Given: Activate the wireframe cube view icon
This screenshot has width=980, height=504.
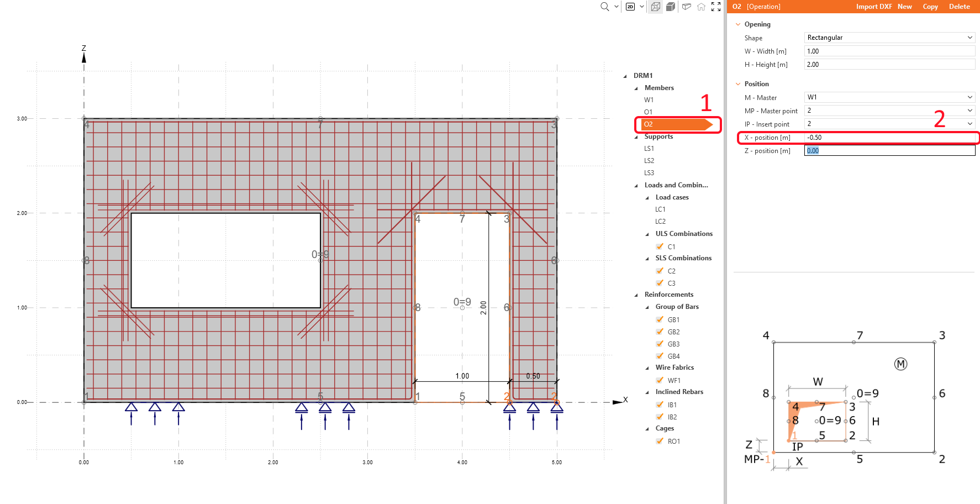Looking at the screenshot, I should [655, 7].
